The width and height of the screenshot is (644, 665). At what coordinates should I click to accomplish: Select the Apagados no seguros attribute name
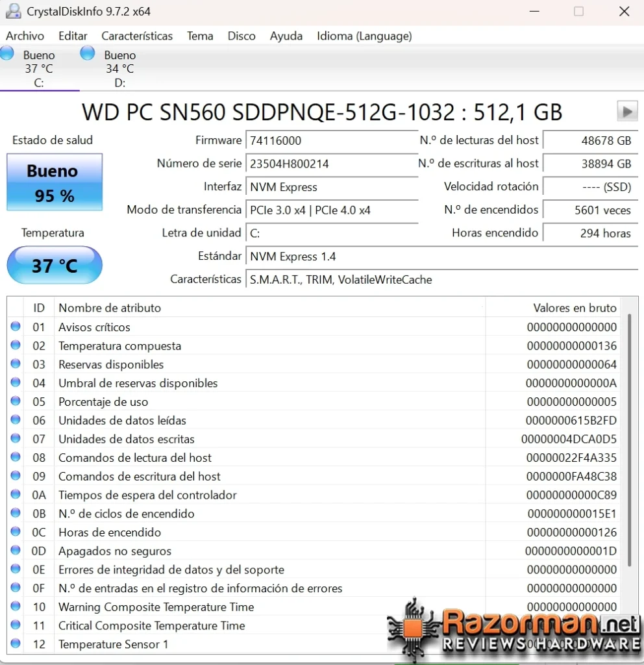115,551
